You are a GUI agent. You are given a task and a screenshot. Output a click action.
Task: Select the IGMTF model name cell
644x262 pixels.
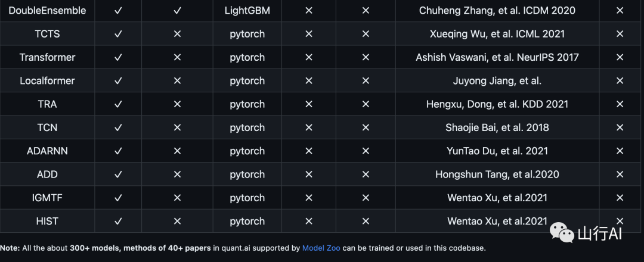(47, 198)
